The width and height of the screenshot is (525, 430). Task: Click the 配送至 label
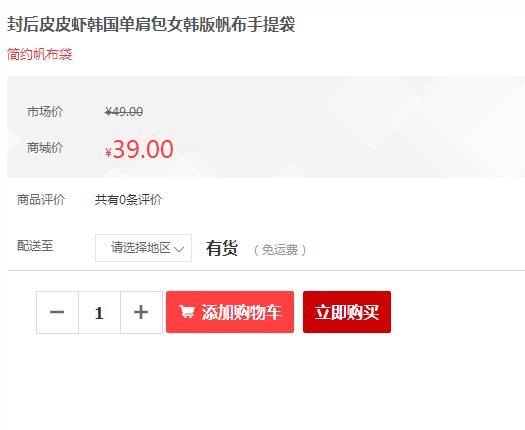[35, 246]
